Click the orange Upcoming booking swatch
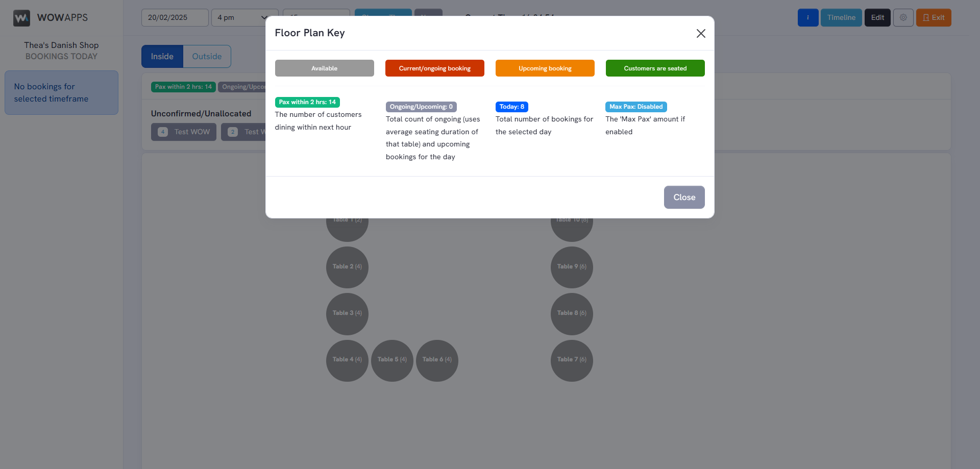Screen dimensions: 980x469 tap(545, 68)
